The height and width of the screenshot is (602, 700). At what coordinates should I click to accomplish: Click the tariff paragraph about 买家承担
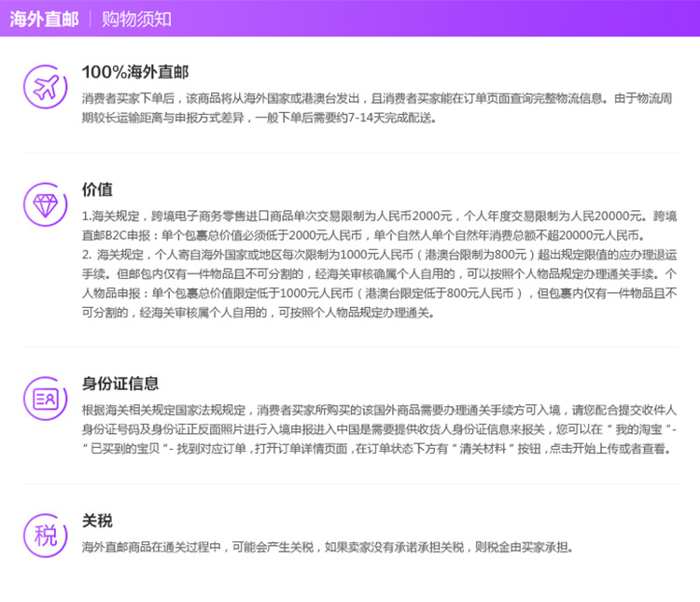pyautogui.click(x=328, y=547)
